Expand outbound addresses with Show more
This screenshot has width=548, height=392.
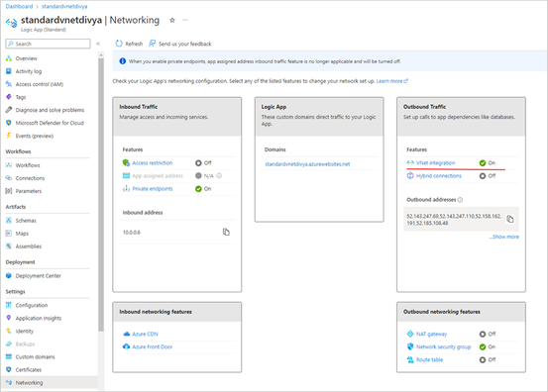click(x=504, y=237)
